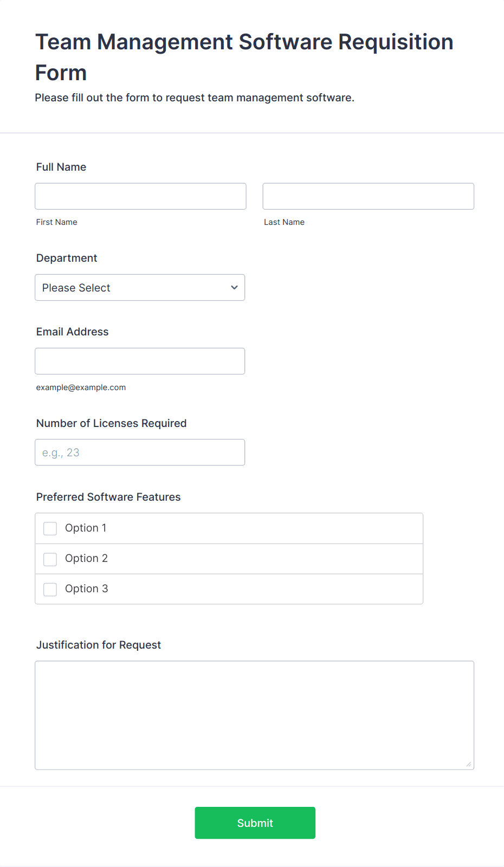
Task: Click the 'Justification for Request' label
Action: pyautogui.click(x=99, y=645)
